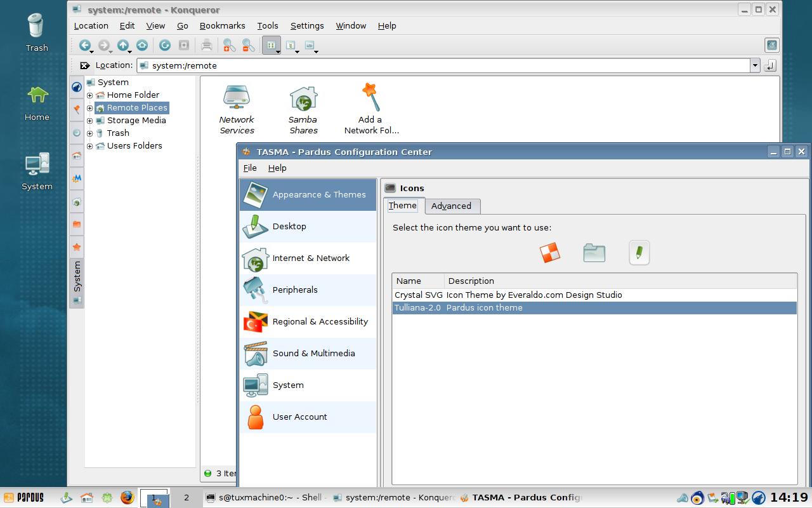Click the zoom out magnifier icon

click(x=248, y=45)
